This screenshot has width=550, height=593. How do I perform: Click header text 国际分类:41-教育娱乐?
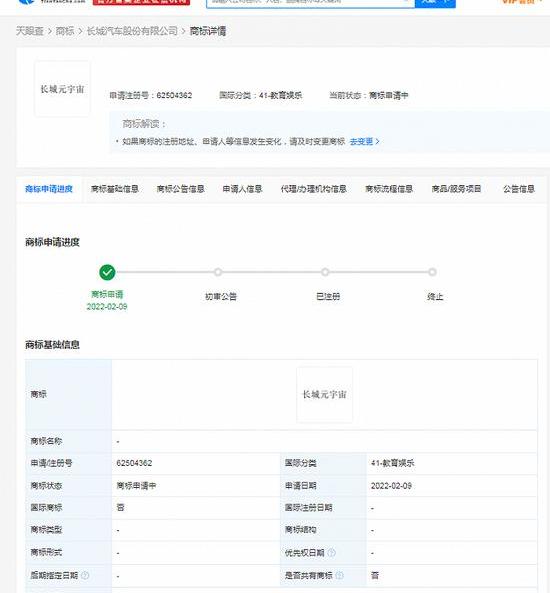[261, 95]
